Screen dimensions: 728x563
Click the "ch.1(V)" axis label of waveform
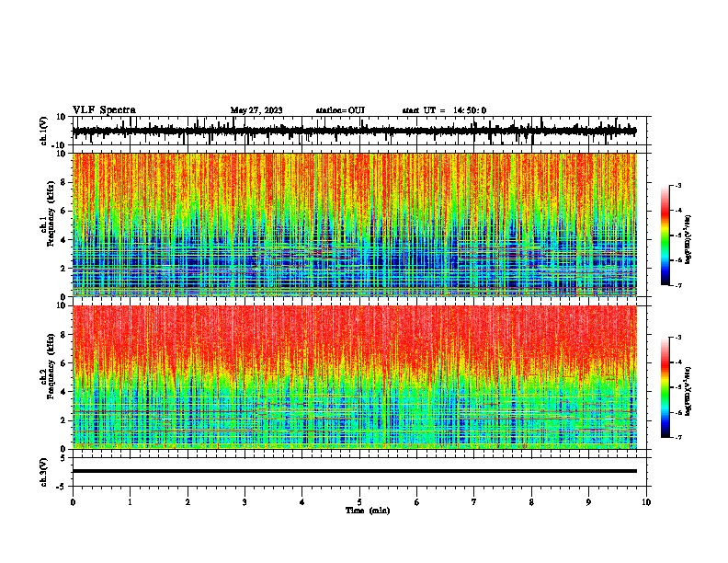[44, 131]
